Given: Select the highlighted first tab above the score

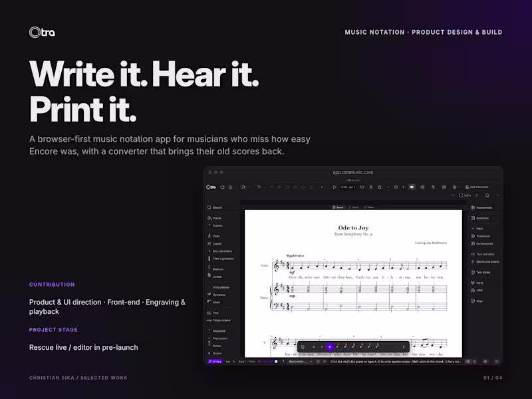Looking at the screenshot, I should (x=338, y=207).
